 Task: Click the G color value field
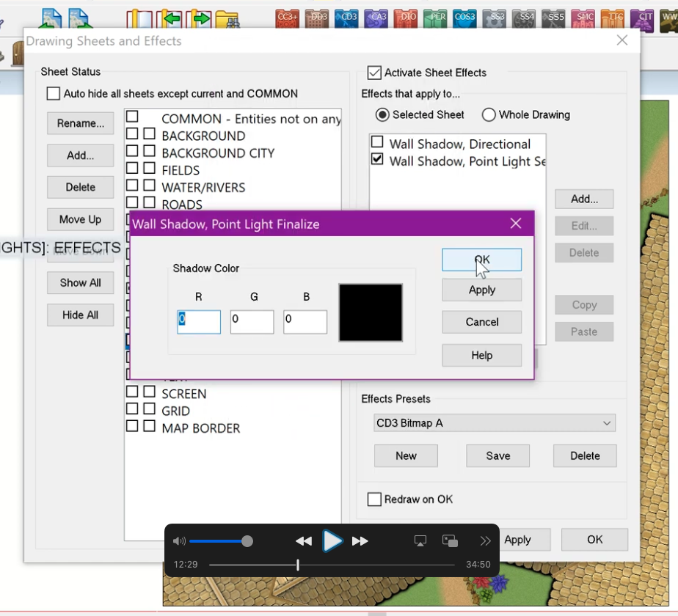pos(252,321)
